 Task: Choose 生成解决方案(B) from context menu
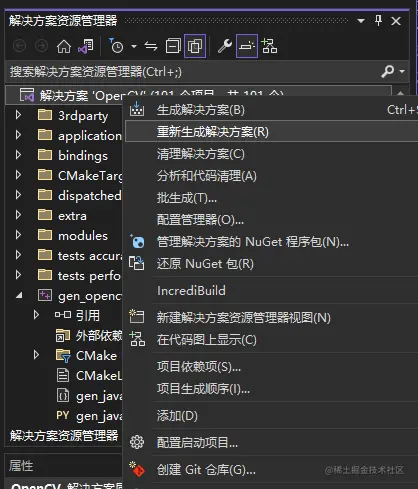271,110
